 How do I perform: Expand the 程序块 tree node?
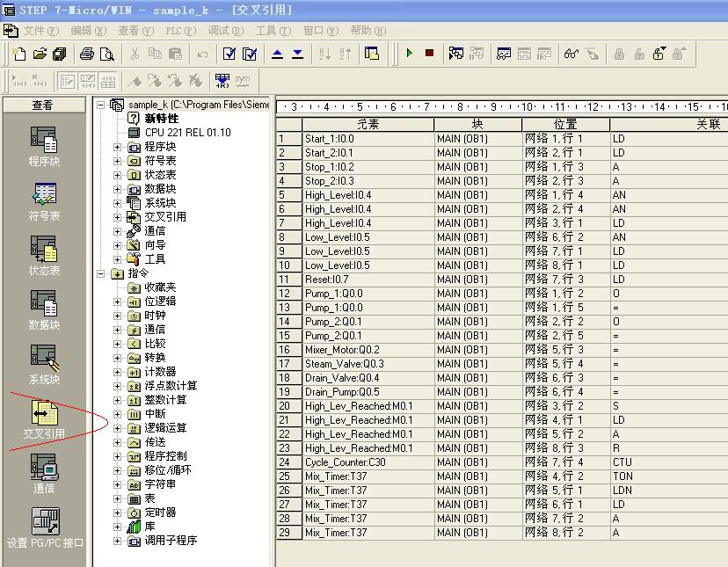[118, 147]
